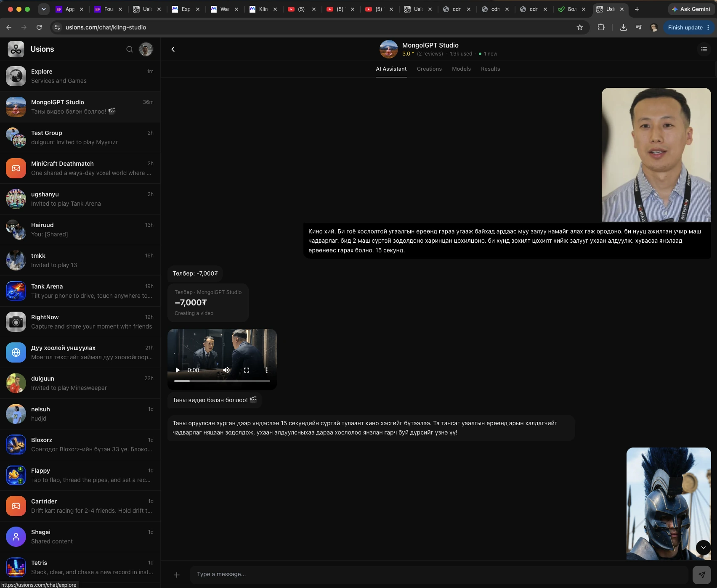The width and height of the screenshot is (717, 588).
Task: Open the MiniCraft Deathmatch game entry
Action: click(80, 168)
